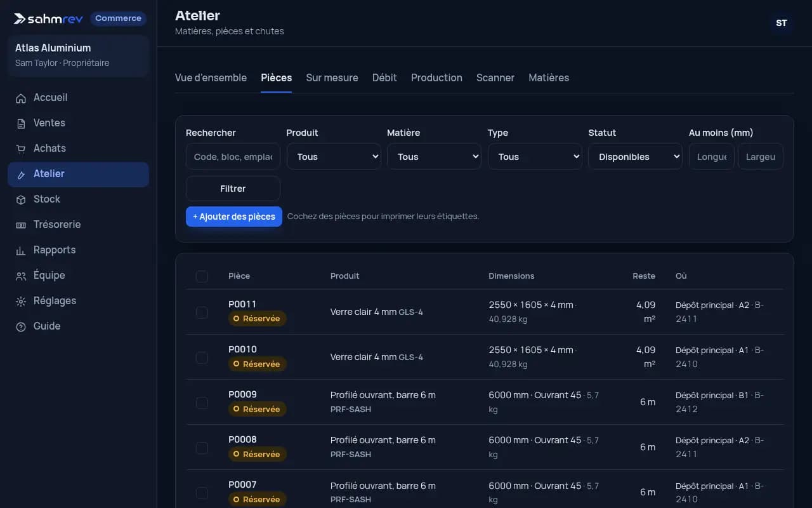
Task: Expand the Type filter dropdown
Action: coord(535,157)
